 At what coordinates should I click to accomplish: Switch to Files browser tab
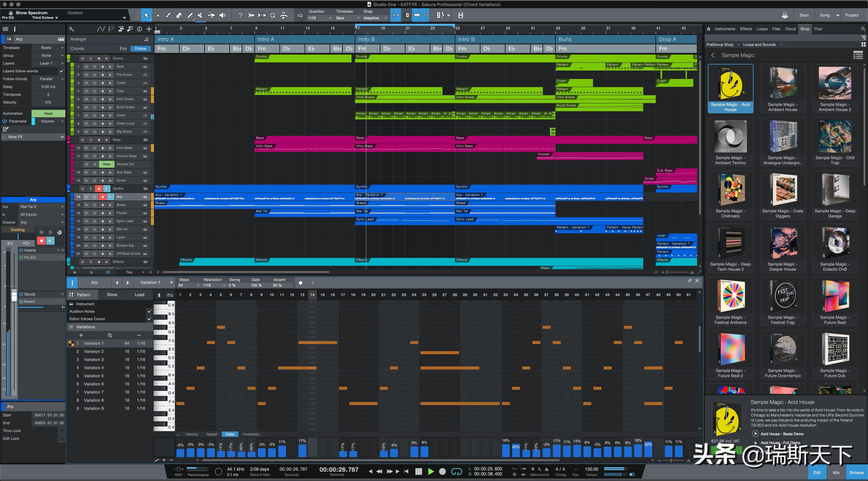click(x=776, y=29)
